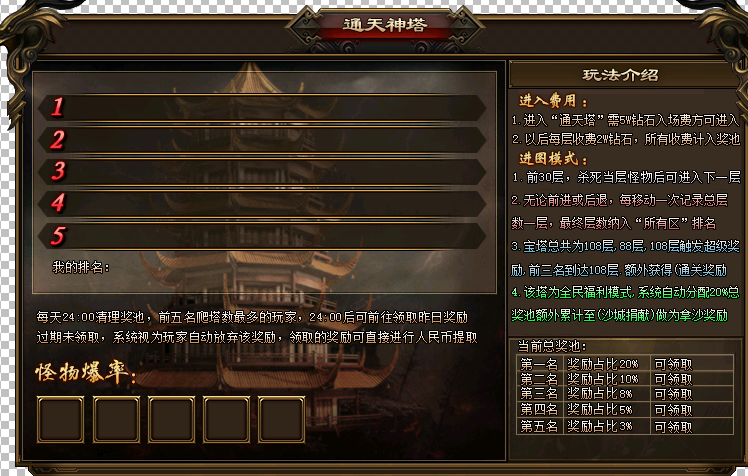
Task: Click the 当前总奖池 label
Action: click(552, 346)
